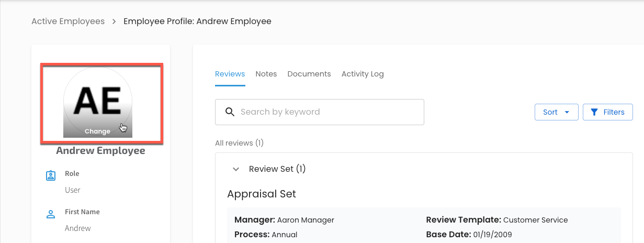
Task: Go back to Active Employees breadcrumb
Action: 68,21
